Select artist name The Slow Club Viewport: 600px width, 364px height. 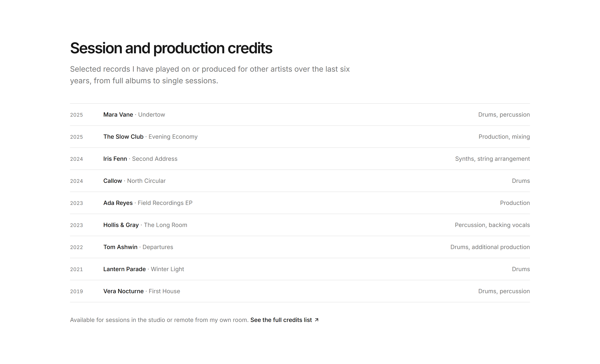(123, 137)
